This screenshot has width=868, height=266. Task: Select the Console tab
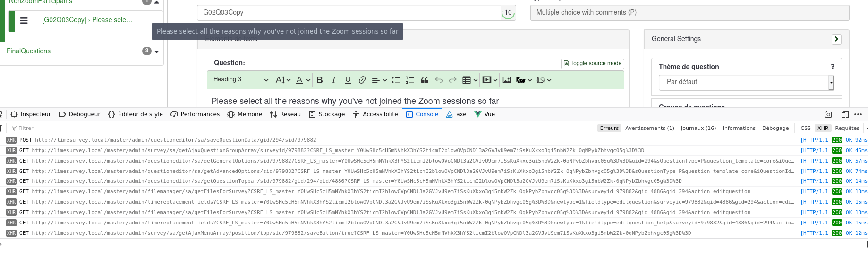tap(422, 114)
